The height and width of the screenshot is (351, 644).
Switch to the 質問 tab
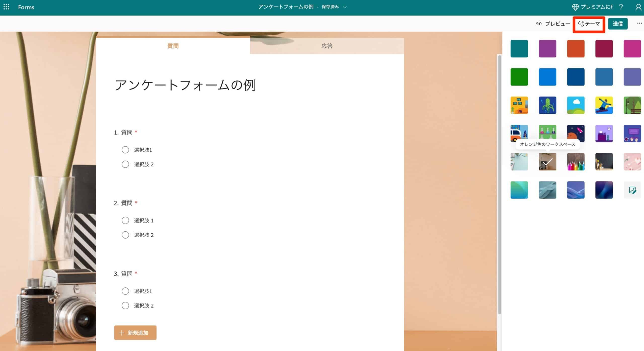click(x=173, y=46)
